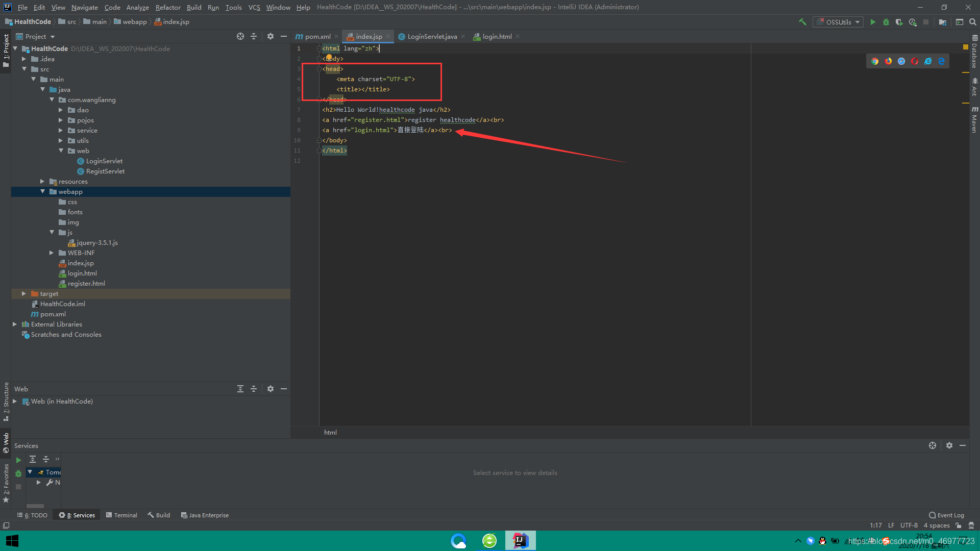Open index.jsp in Chrome browser

875,61
